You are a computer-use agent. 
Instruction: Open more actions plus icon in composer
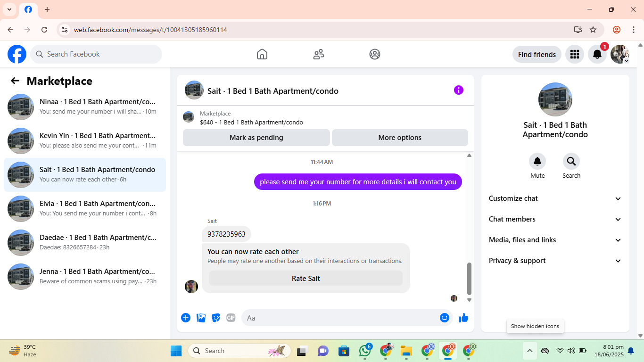[186, 318]
